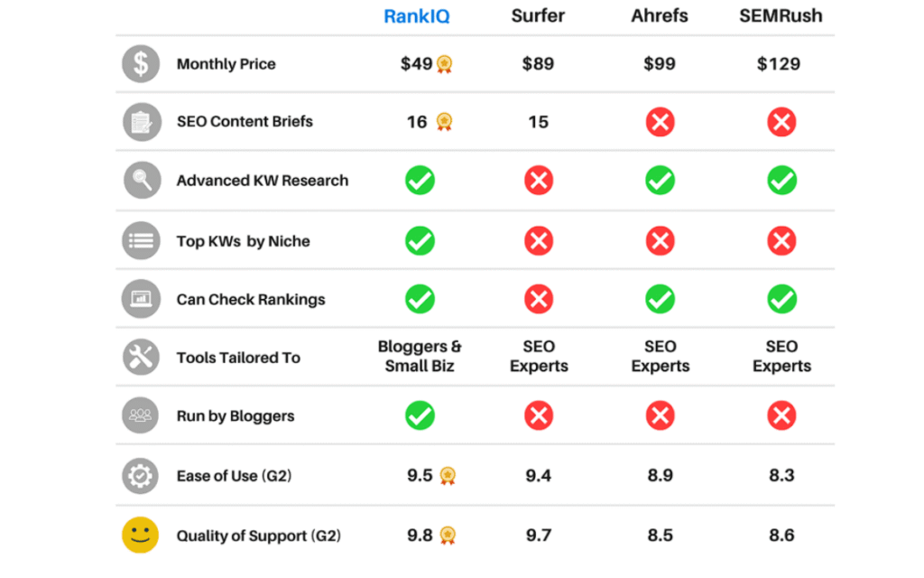
Task: Click the award badge next to $49
Action: pos(445,64)
